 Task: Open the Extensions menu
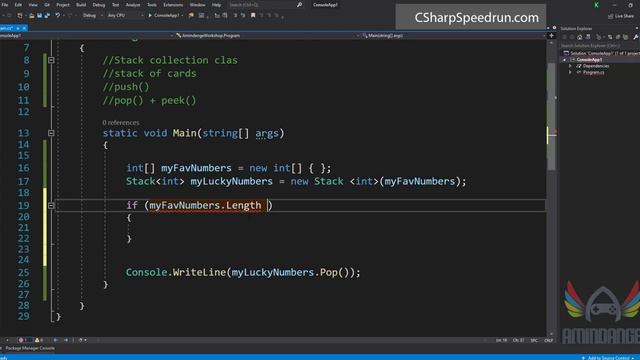coord(173,5)
